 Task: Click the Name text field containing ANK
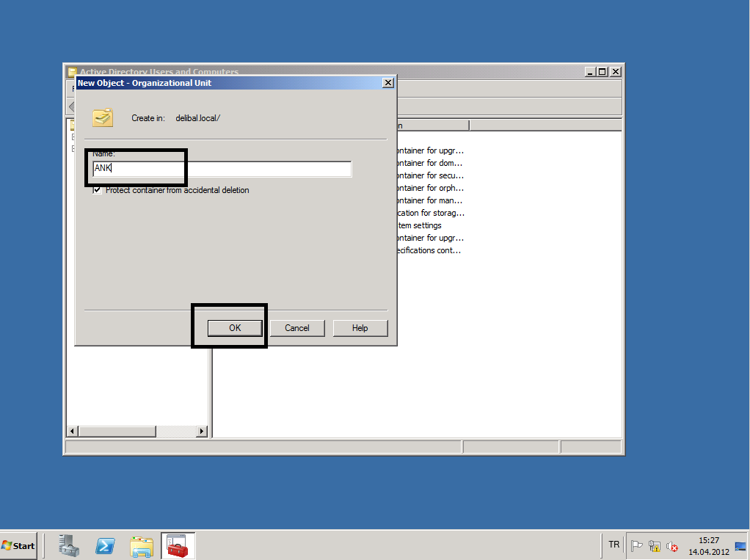click(x=222, y=169)
